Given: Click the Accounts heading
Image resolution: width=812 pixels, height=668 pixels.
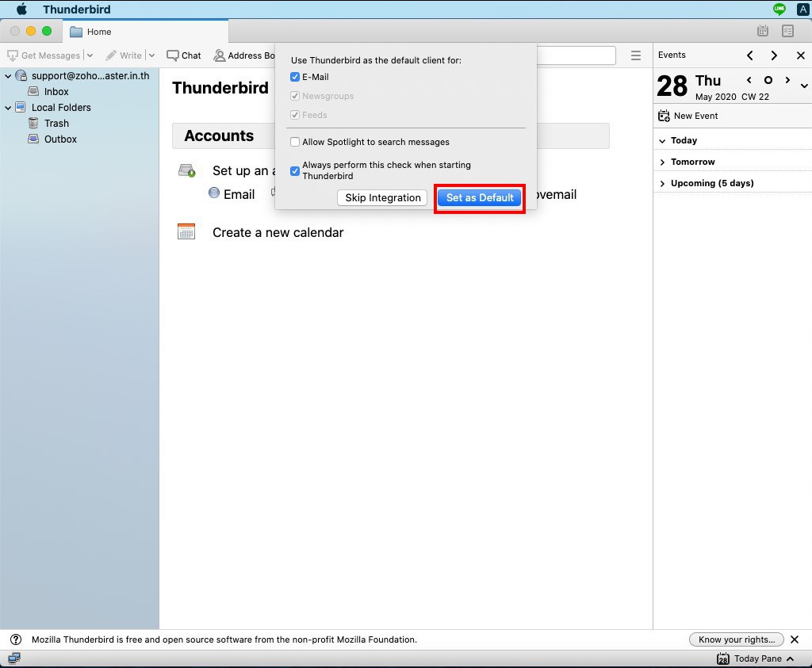Looking at the screenshot, I should click(x=219, y=136).
